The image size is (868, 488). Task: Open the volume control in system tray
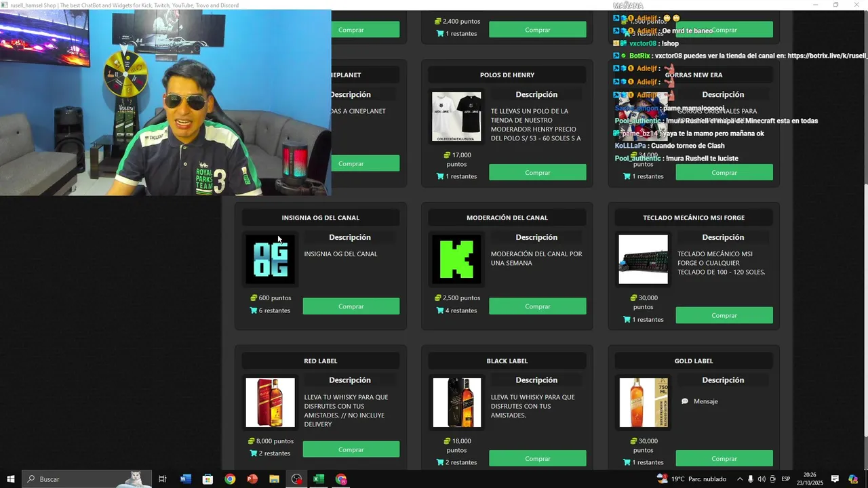[761, 479]
